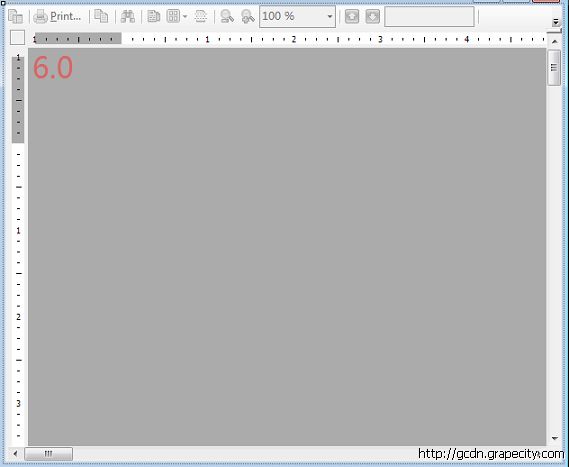Expand the multiple pages dropdown arrow

185,17
